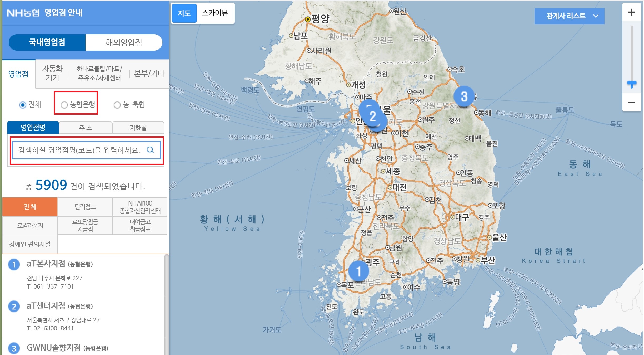Filter results by 탄력점포
This screenshot has height=355, width=644.
coord(85,207)
